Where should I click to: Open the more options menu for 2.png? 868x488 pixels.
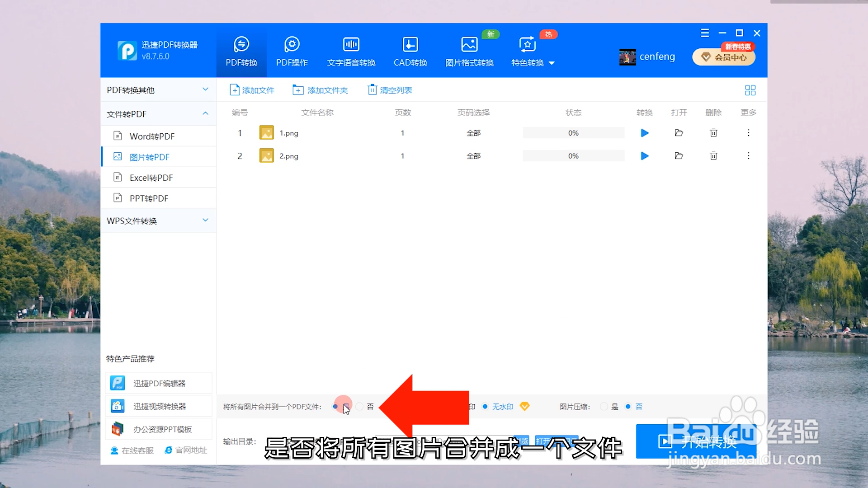click(749, 156)
